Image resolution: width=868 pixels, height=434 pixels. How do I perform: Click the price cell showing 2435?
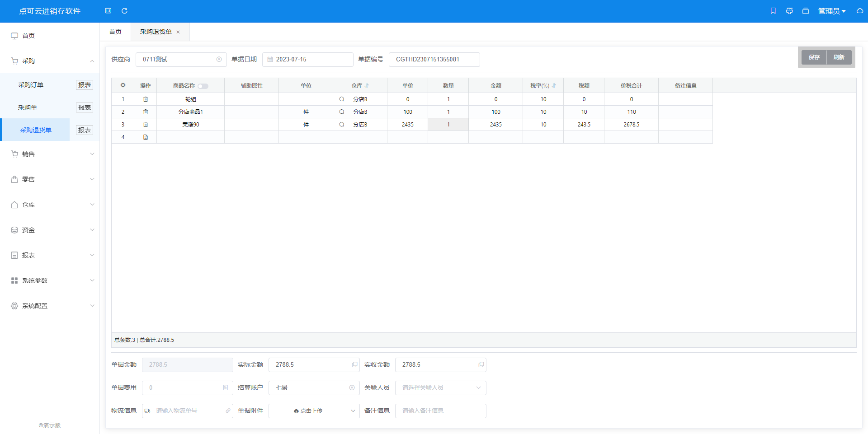coord(408,125)
